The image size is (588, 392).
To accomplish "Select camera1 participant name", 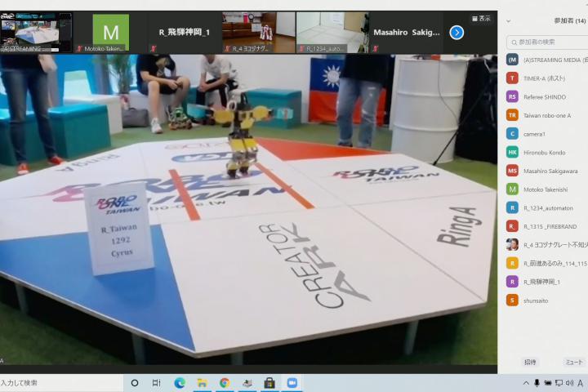I will [x=534, y=134].
